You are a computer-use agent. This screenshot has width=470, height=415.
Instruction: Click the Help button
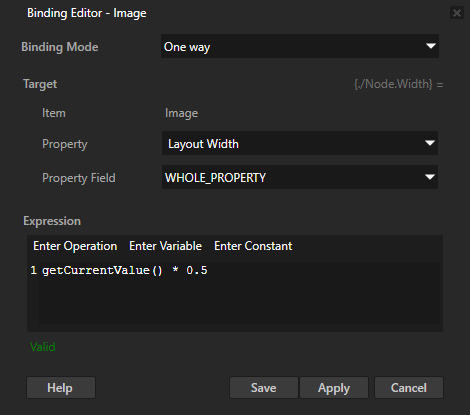61,388
